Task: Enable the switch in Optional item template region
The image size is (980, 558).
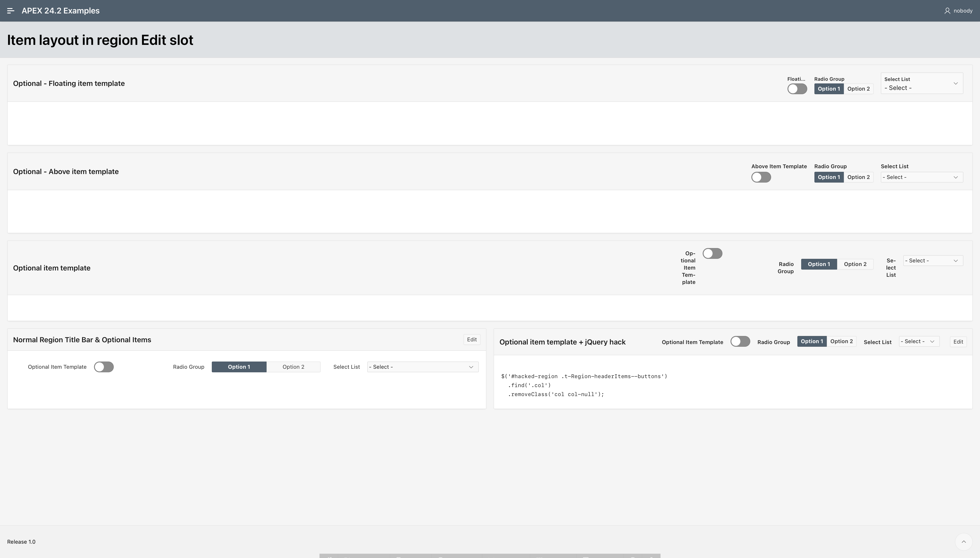Action: (712, 253)
